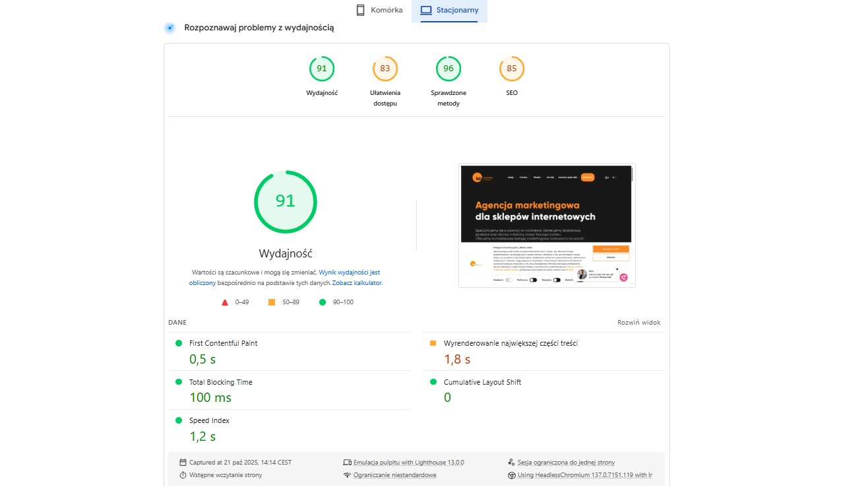
Task: Click the icon beside Rozpoznawaj problemy z wydajnością
Action: point(170,28)
